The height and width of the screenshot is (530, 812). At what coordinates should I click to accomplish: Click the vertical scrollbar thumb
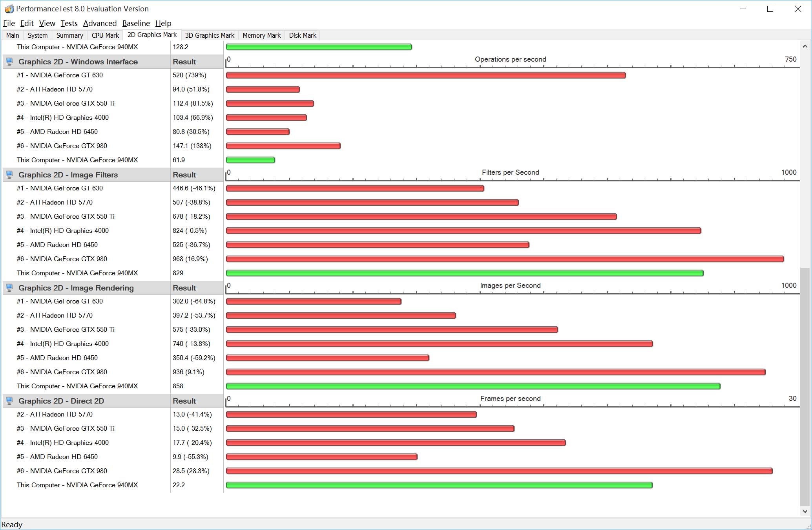(x=805, y=387)
